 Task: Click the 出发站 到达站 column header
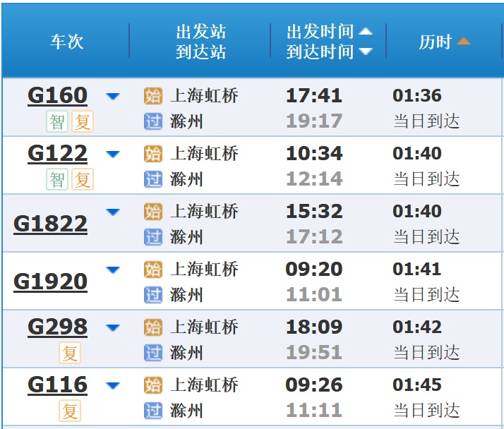click(x=200, y=42)
